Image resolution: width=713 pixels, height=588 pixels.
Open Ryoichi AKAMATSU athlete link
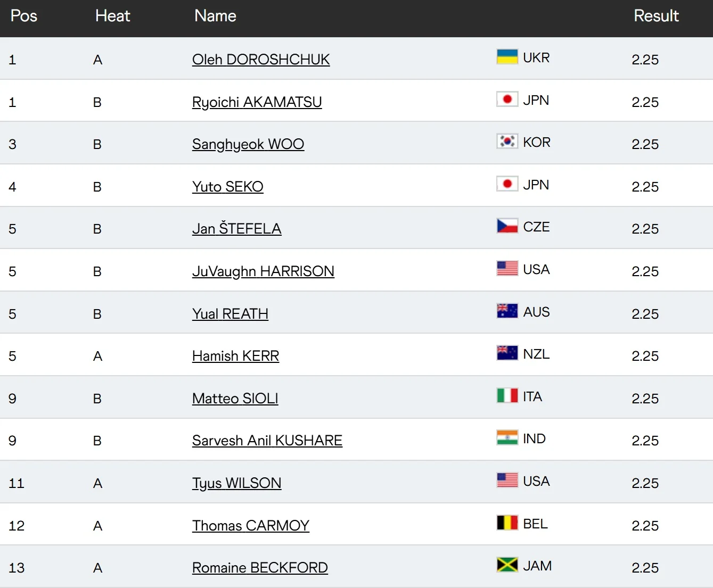pyautogui.click(x=257, y=102)
